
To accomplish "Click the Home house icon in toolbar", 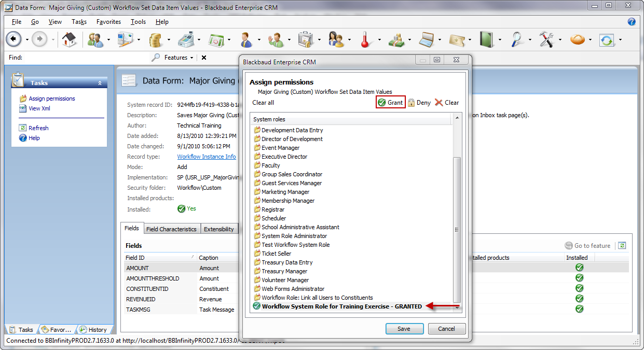I will (x=69, y=39).
